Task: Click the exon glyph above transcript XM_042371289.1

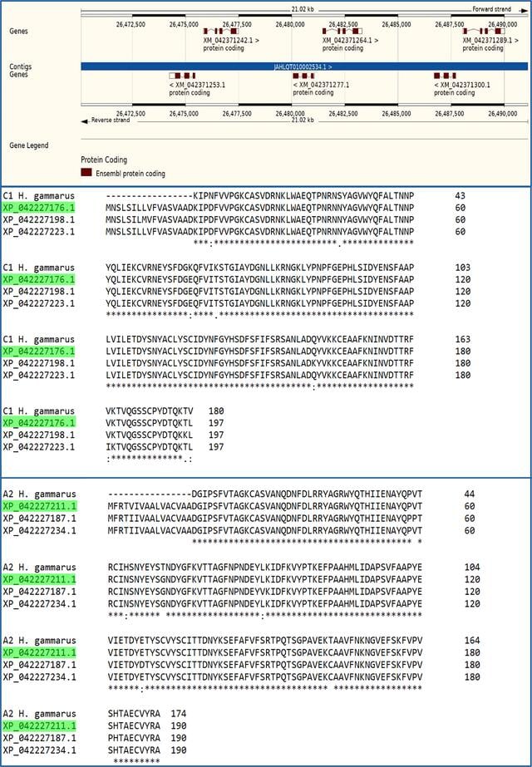Action: click(x=485, y=32)
